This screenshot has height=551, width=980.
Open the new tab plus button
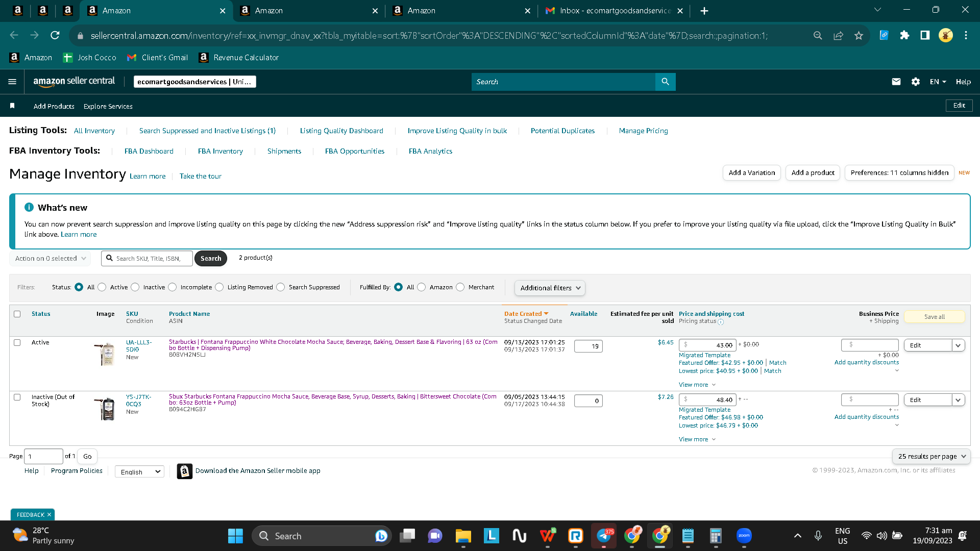pyautogui.click(x=704, y=11)
